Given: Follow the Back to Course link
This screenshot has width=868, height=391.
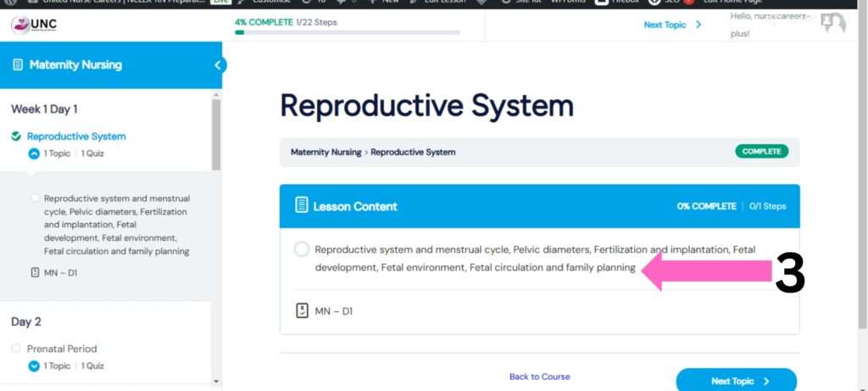Looking at the screenshot, I should (x=539, y=377).
